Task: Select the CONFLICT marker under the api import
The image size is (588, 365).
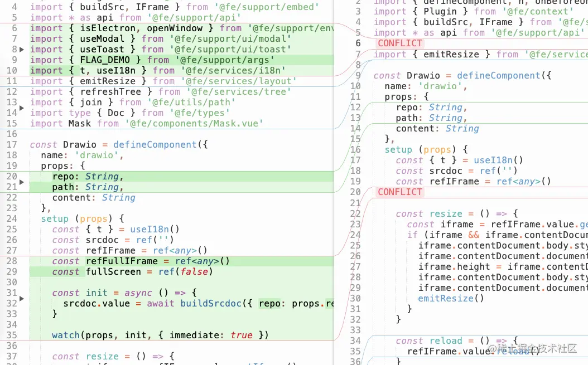Action: point(400,43)
